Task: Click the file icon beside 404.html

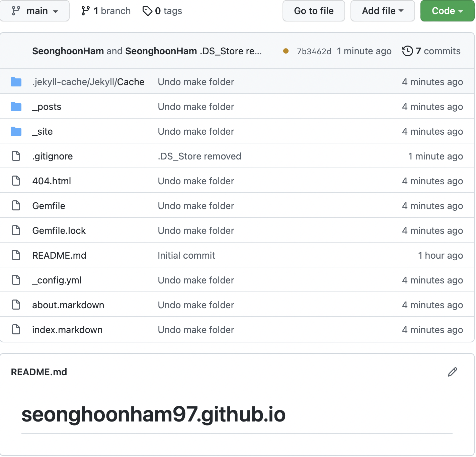Action: 16,181
